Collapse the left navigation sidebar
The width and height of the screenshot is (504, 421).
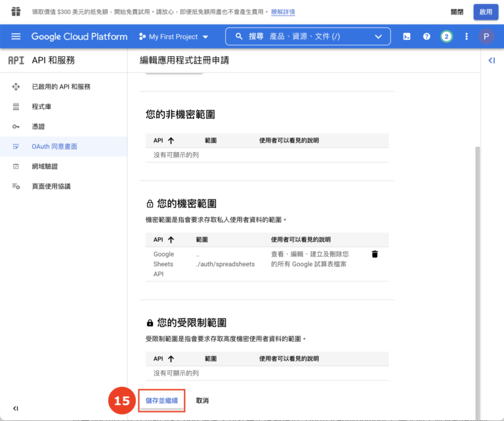(16, 408)
